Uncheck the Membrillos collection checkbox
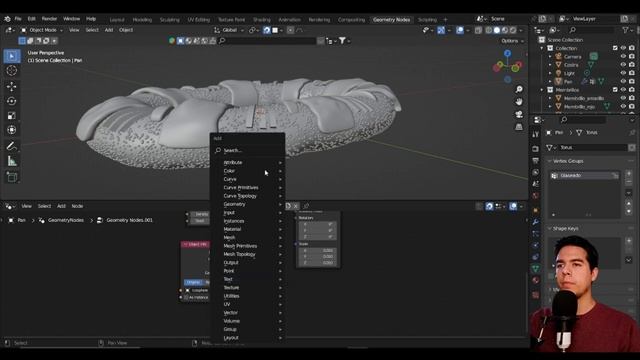Viewport: 640px width, 360px height. 615,90
